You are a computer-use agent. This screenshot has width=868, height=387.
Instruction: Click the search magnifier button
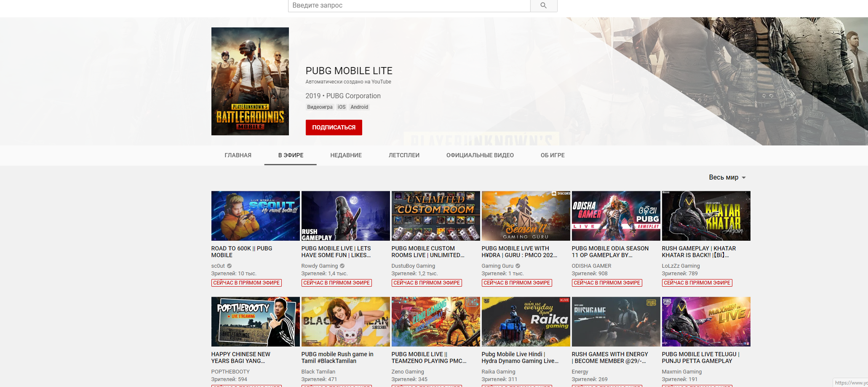pyautogui.click(x=543, y=5)
